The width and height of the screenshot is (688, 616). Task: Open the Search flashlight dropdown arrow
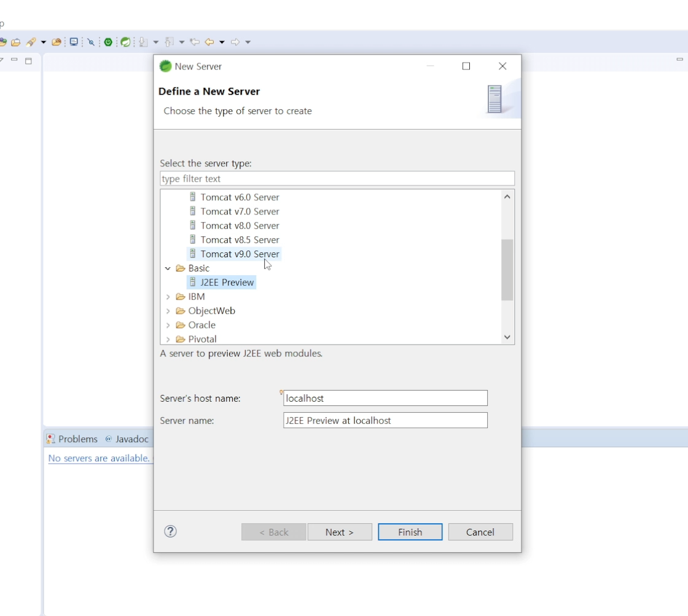coord(44,42)
